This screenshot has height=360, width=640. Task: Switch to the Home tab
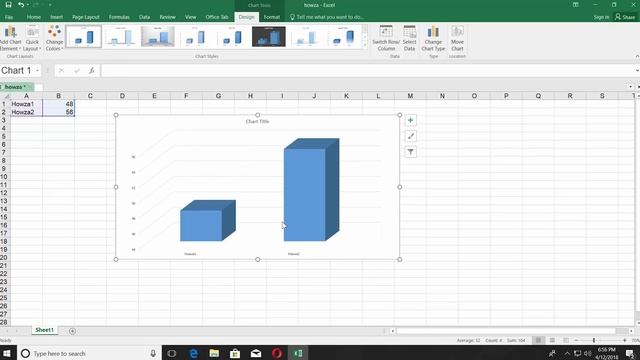(33, 17)
